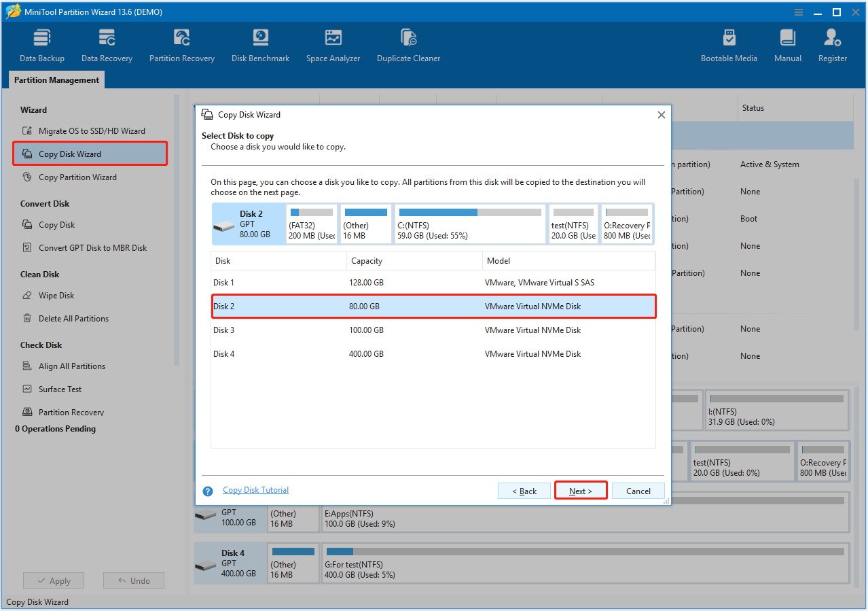This screenshot has width=868, height=611.
Task: Click the FAT32 200 MB partition block
Action: coord(312,224)
